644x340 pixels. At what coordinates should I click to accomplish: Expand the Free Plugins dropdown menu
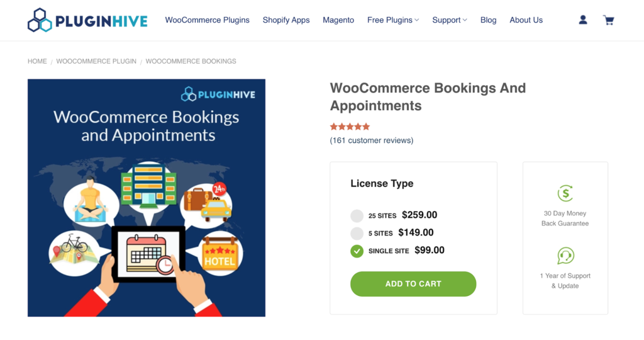[393, 20]
